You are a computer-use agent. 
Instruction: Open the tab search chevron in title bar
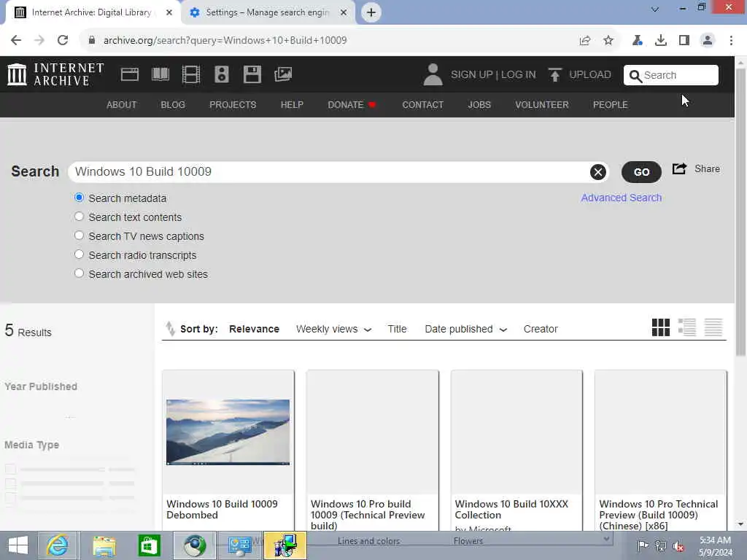[655, 9]
